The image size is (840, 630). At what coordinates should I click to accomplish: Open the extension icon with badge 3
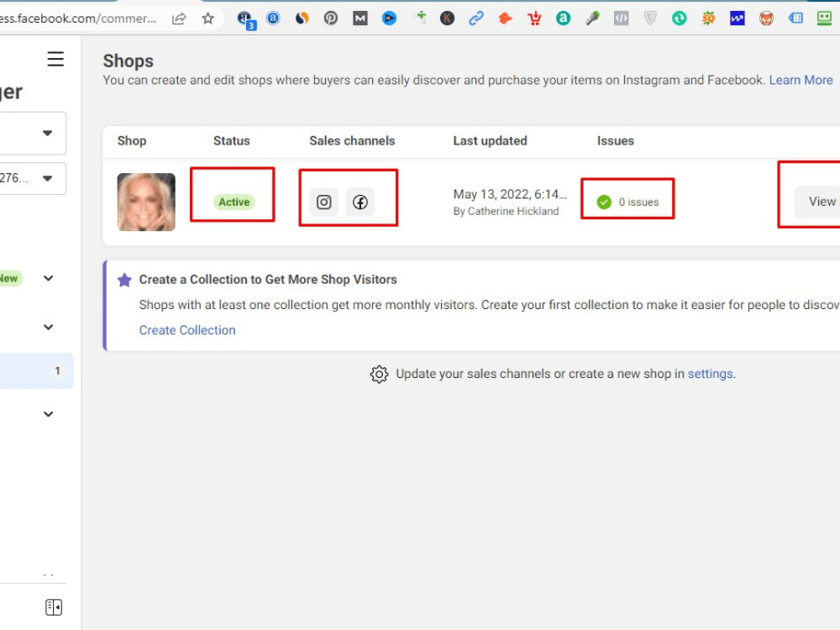point(246,20)
